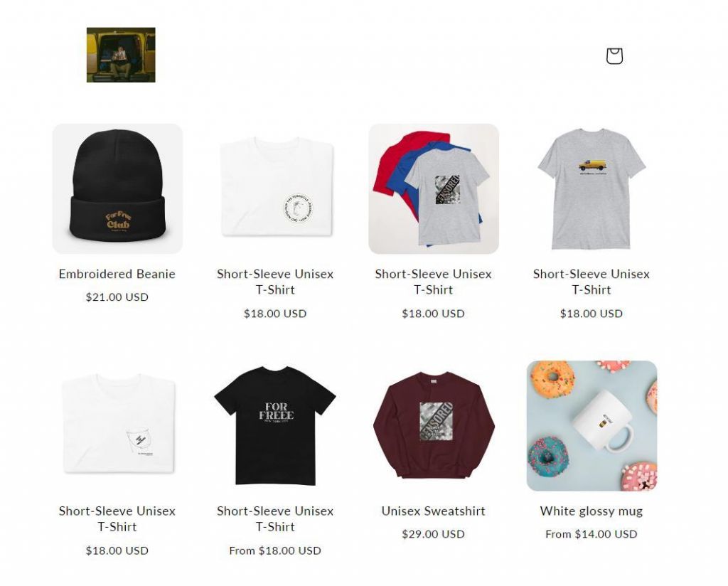The image size is (728, 586).
Task: Click the Embroidered Beanie product title
Action: coord(117,274)
